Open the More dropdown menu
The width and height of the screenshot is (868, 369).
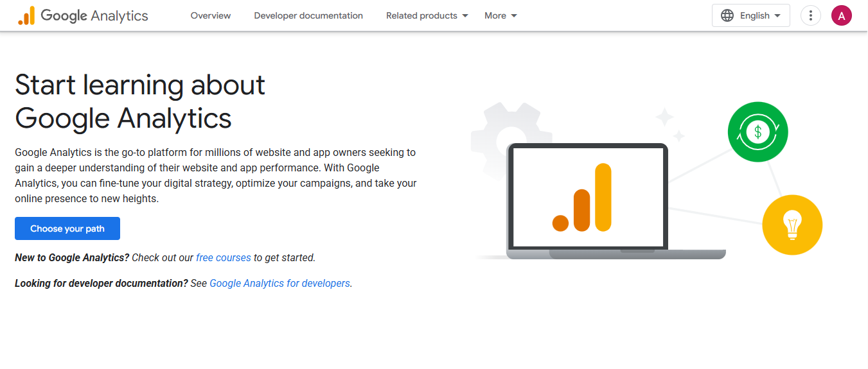[x=501, y=15]
